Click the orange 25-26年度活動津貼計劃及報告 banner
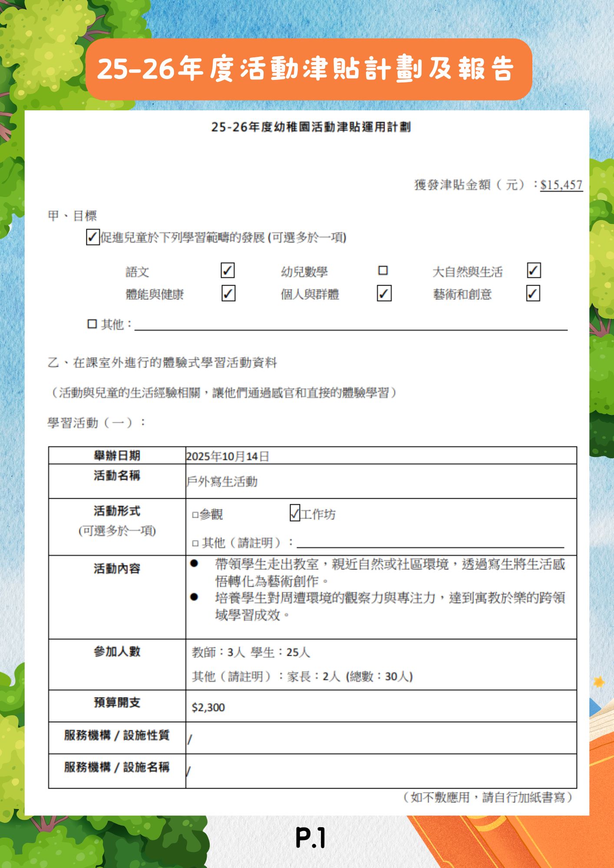 (309, 69)
